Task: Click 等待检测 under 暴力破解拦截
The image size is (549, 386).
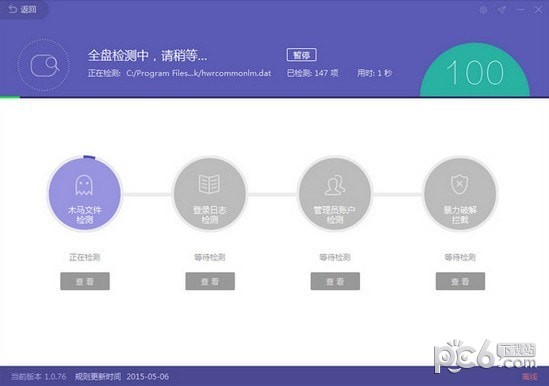Action: click(460, 257)
